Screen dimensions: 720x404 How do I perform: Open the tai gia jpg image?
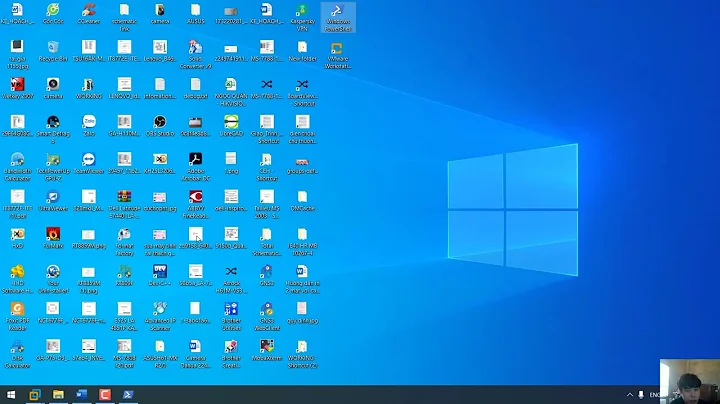pyautogui.click(x=17, y=55)
